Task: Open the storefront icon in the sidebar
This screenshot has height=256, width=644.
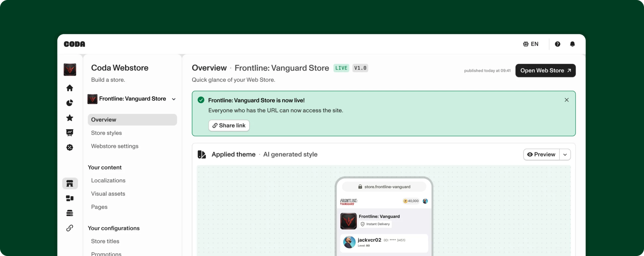Action: (70, 183)
